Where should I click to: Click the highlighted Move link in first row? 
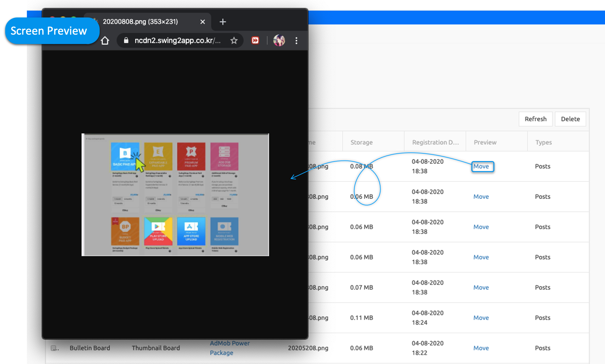point(481,167)
